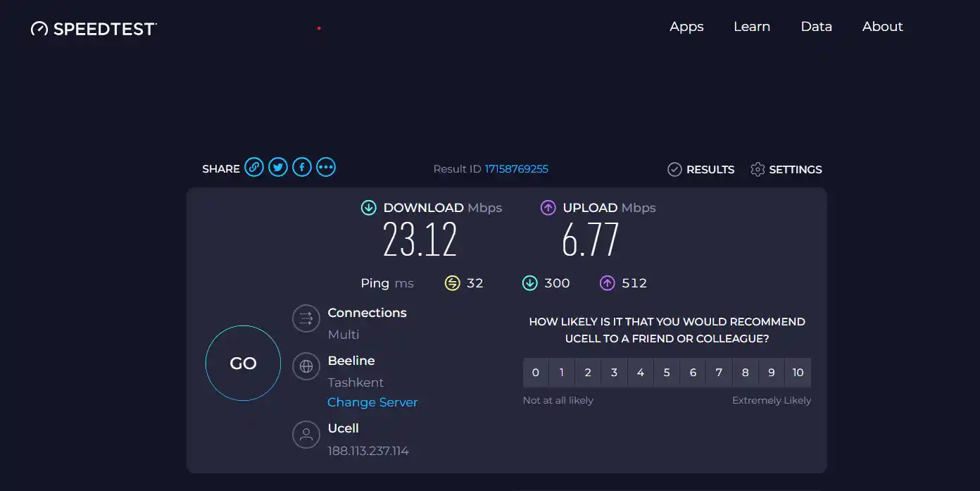
Task: Open more sharing options via the ellipsis icon
Action: [x=326, y=168]
